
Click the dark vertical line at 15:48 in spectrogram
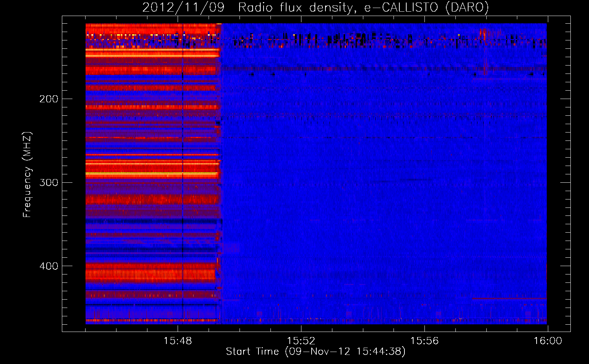click(182, 174)
